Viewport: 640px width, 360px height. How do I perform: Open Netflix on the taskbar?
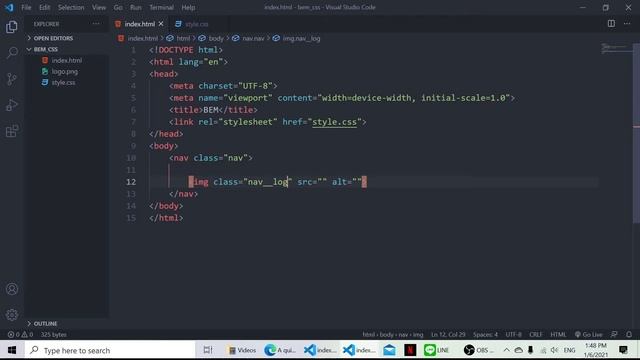tap(410, 350)
